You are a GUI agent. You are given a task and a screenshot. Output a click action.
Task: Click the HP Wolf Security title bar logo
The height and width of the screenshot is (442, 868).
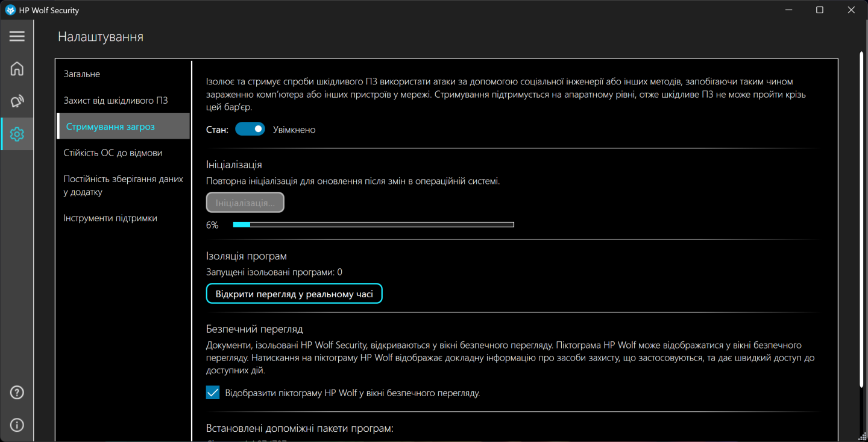(10, 10)
